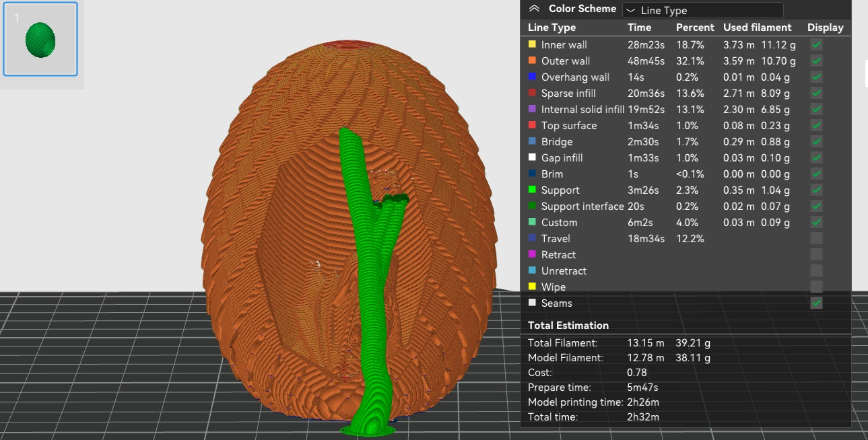Toggle the Support display checkbox
The image size is (868, 440).
[x=816, y=190]
